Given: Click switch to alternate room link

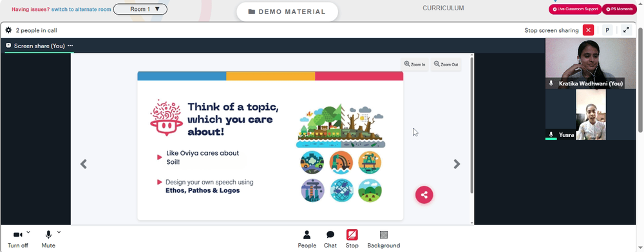Looking at the screenshot, I should (81, 9).
